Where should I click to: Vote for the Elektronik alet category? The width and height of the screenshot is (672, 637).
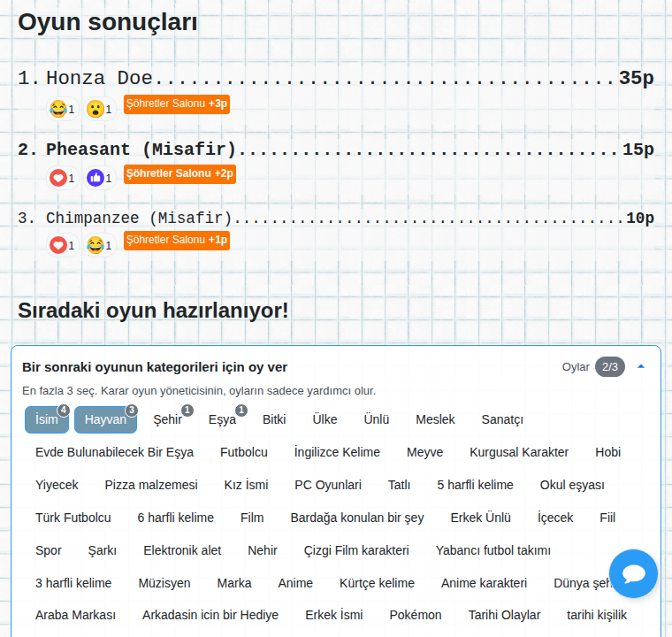(x=182, y=550)
